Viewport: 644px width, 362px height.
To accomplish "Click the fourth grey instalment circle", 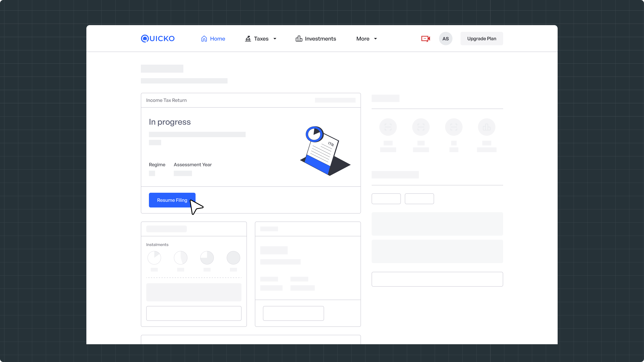I will [233, 258].
